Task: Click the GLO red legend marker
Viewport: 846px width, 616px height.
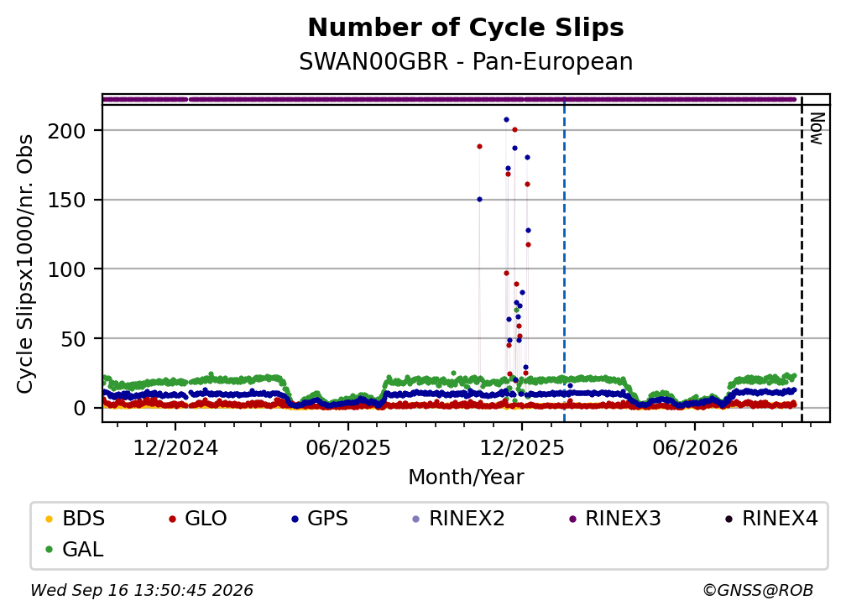Action: [x=172, y=519]
